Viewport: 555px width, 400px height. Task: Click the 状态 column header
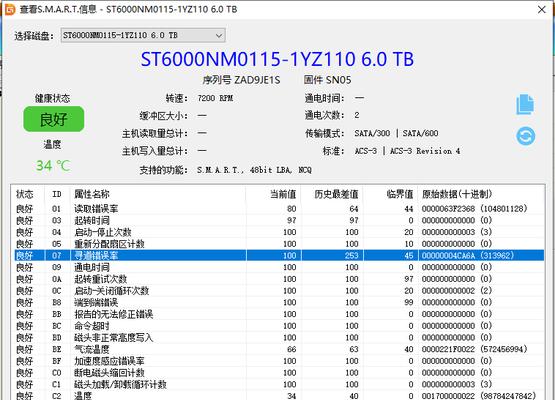point(25,194)
